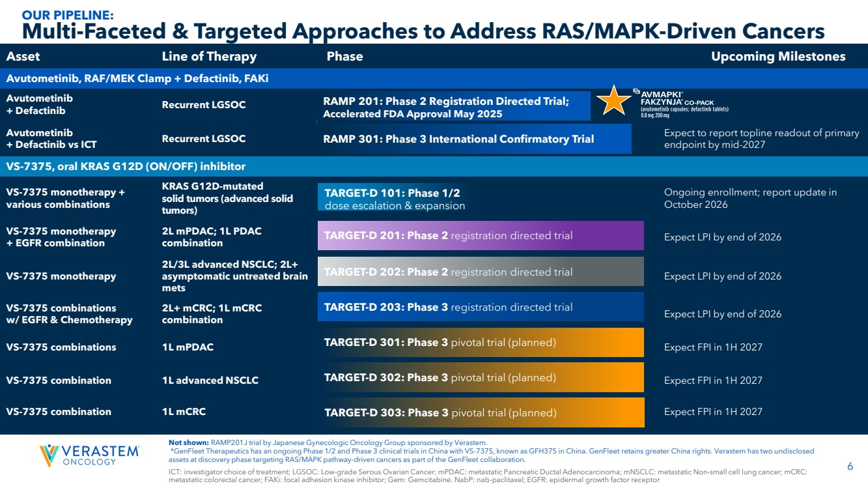Click the TARGET-D 301 pivotal trial bar
The height and width of the screenshot is (488, 868).
[x=481, y=343]
